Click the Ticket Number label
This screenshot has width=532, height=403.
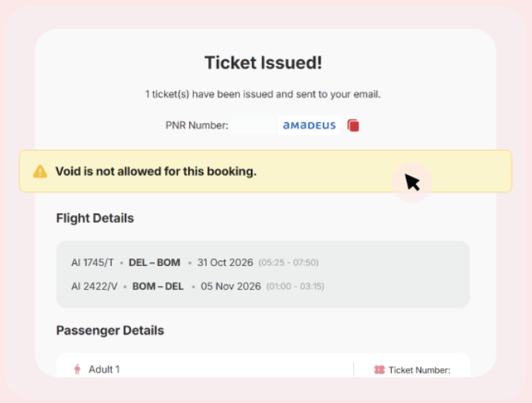[420, 370]
